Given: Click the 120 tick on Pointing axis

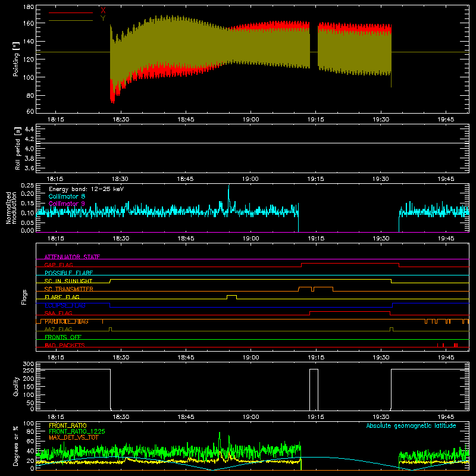Looking at the screenshot, I should (x=29, y=59).
